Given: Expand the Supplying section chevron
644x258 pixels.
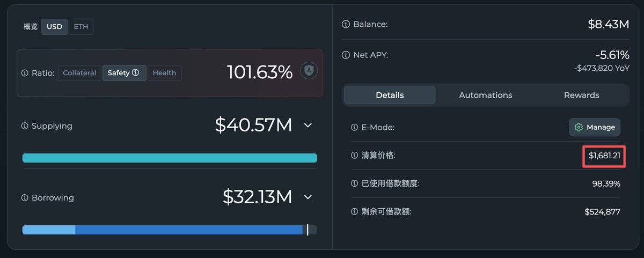Looking at the screenshot, I should point(308,125).
